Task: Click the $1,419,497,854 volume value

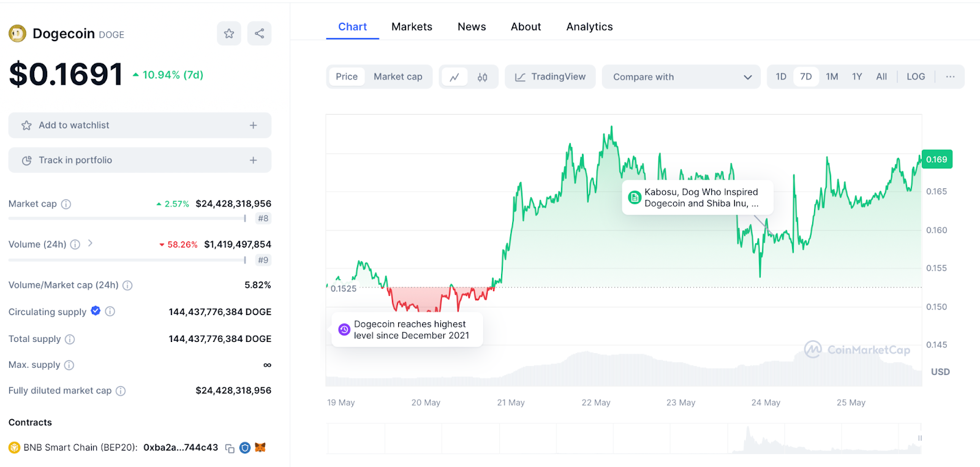Action: [x=238, y=245]
